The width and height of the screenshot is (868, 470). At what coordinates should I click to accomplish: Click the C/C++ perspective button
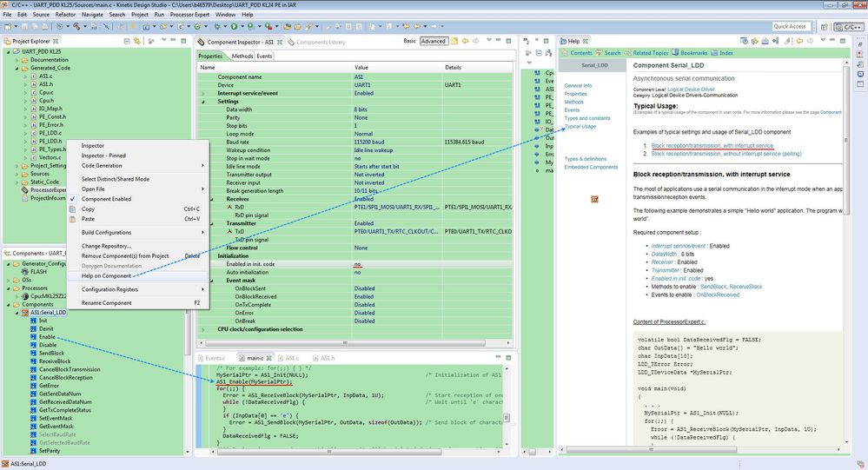point(849,27)
